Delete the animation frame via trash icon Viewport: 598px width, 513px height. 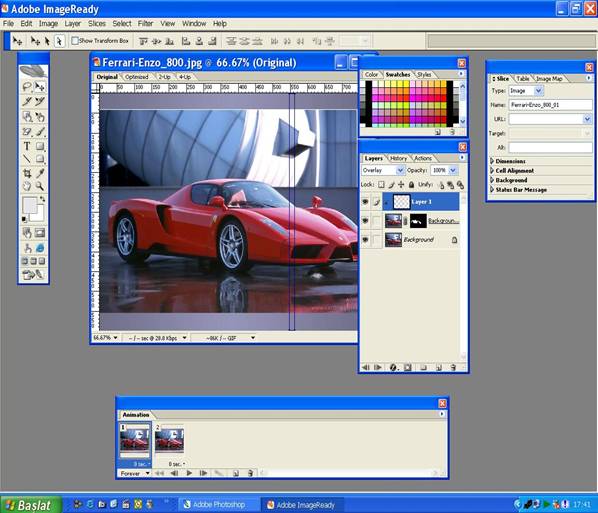point(250,473)
